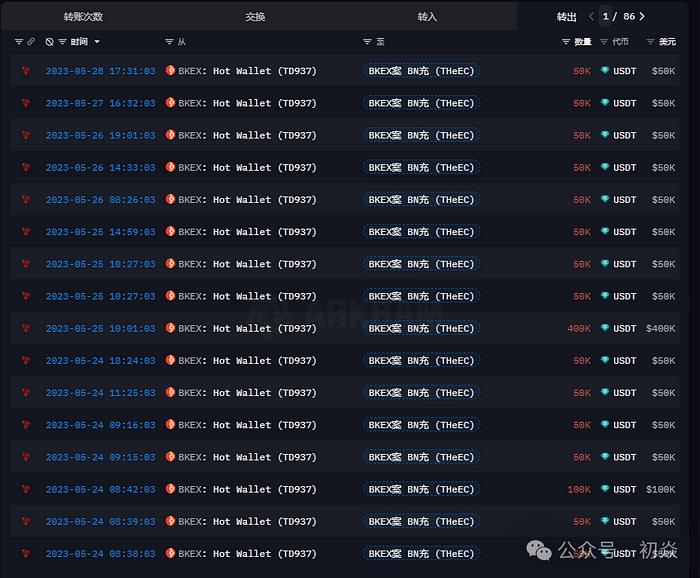Screen dimensions: 700x578
Task: Click USDT icon on 2023-05-24 09:15:03 row
Action: point(605,457)
